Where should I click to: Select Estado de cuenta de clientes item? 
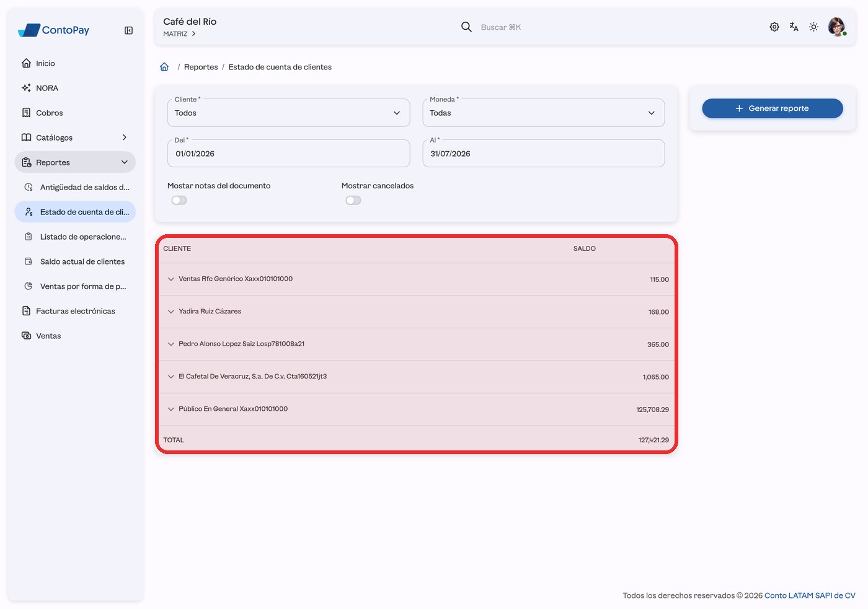coord(75,212)
